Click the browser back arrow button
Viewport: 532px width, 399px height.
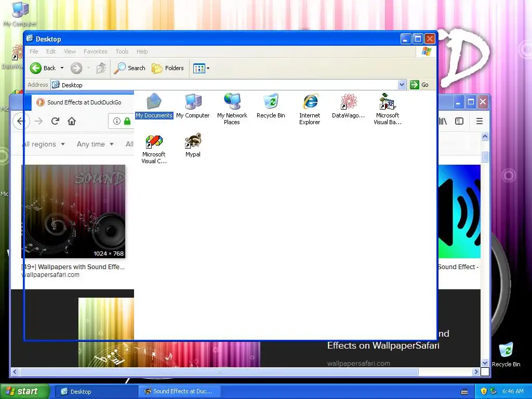pos(21,121)
